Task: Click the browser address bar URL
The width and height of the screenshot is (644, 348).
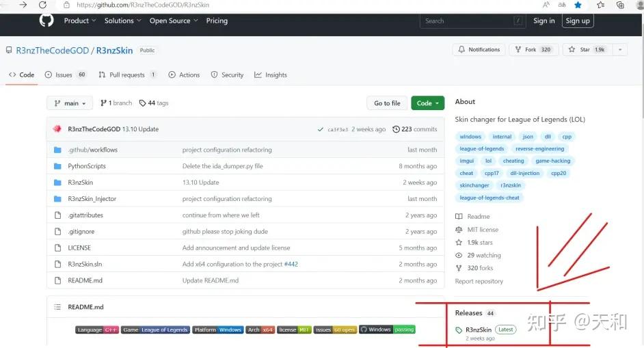Action: coord(143,5)
